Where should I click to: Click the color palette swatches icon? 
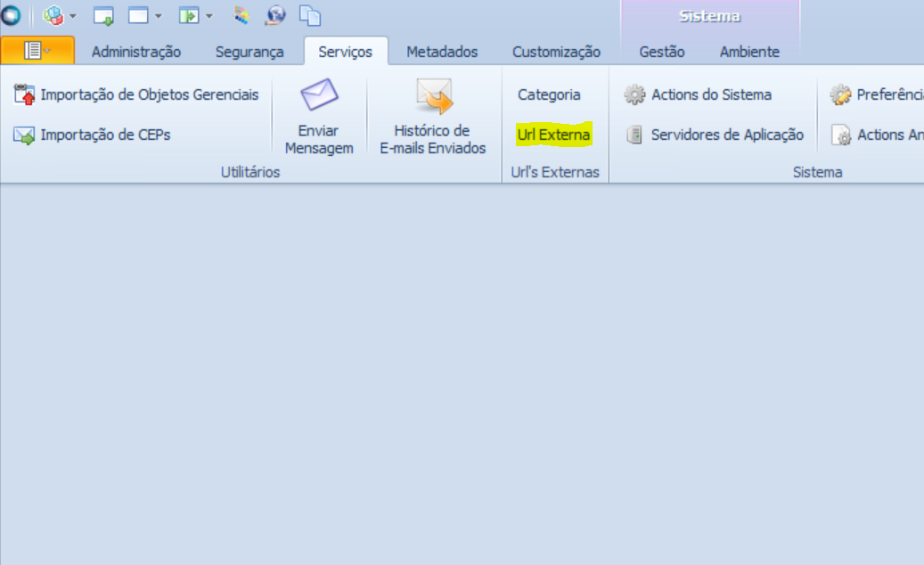click(x=241, y=15)
